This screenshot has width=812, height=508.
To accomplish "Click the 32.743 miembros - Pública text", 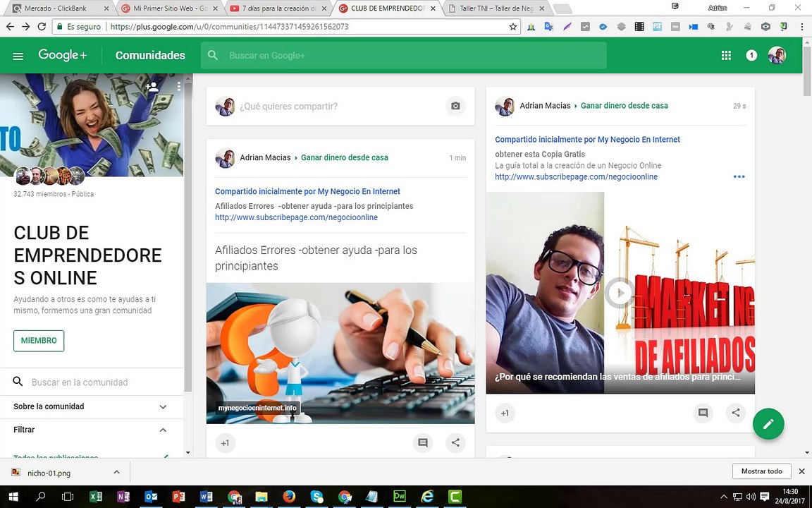I will 54,194.
